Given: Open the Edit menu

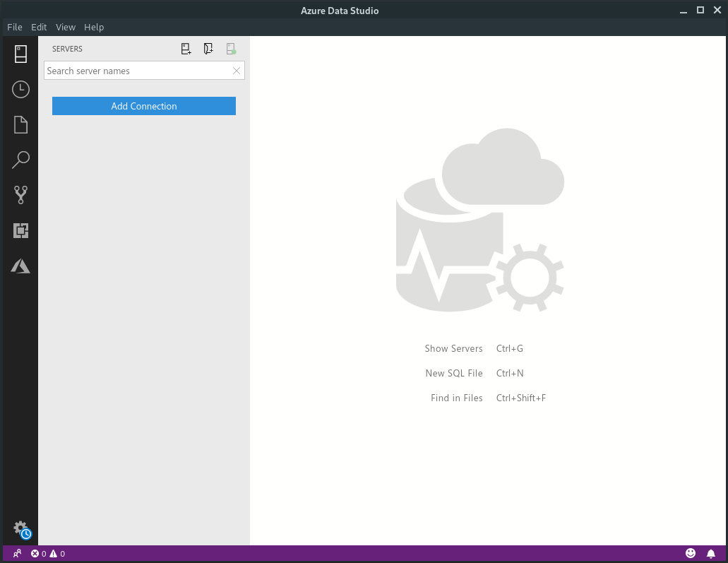Looking at the screenshot, I should tap(39, 27).
